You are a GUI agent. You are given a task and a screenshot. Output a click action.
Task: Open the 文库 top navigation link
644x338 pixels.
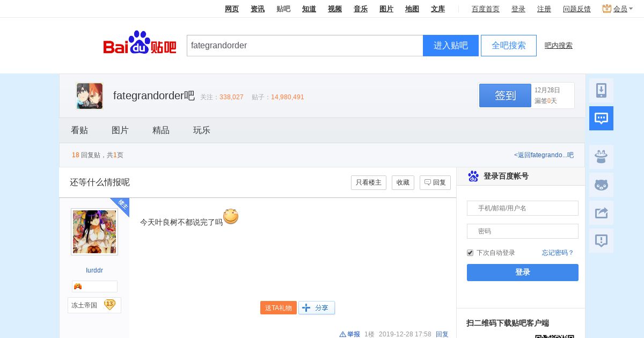click(438, 9)
